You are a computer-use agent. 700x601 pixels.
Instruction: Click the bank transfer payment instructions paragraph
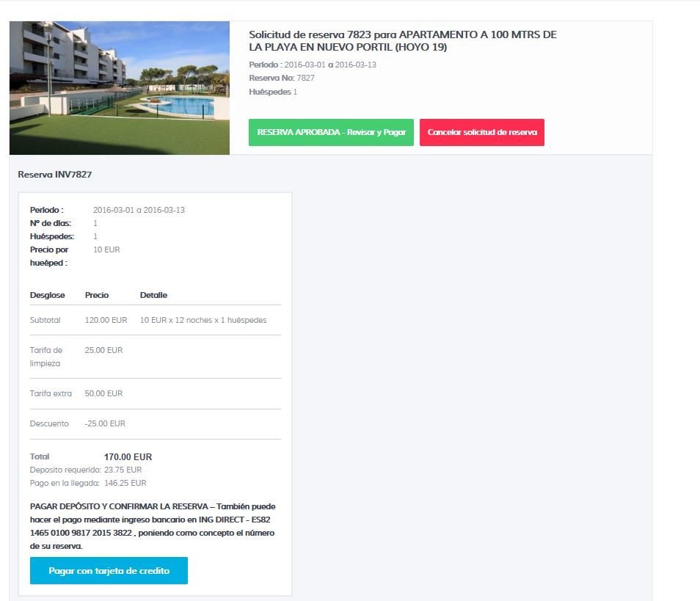point(152,526)
